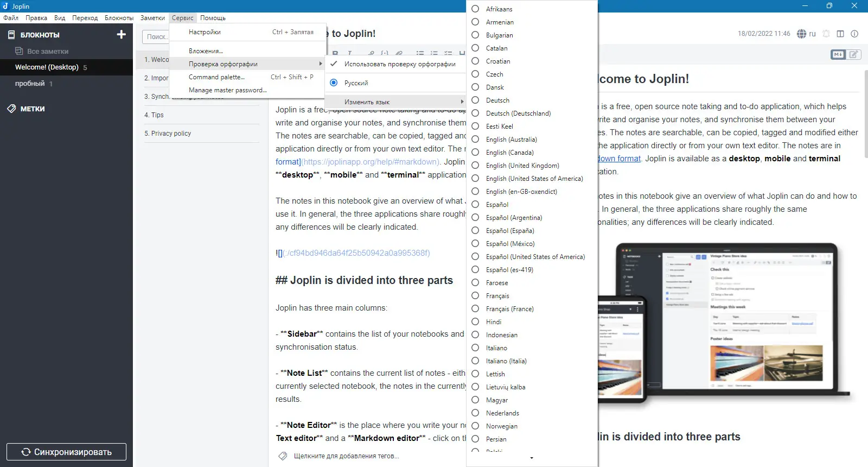868x467 pixels.
Task: Insert a bulleted list
Action: (420, 54)
